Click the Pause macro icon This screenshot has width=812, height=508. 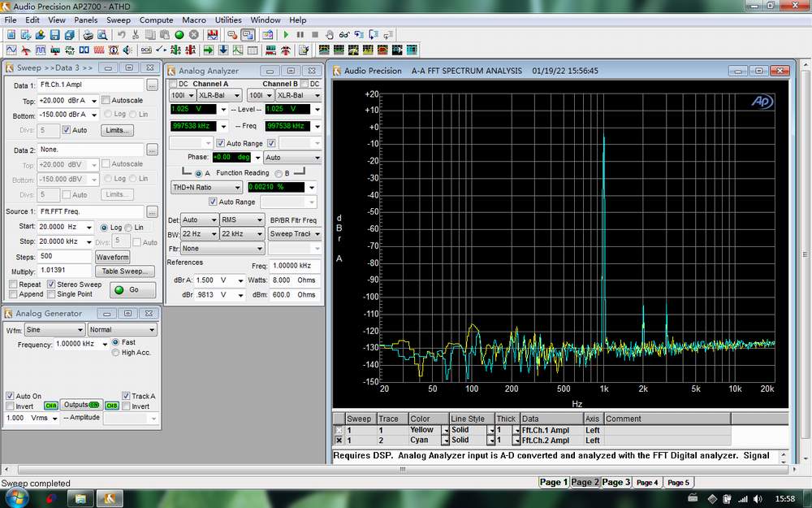(300, 35)
